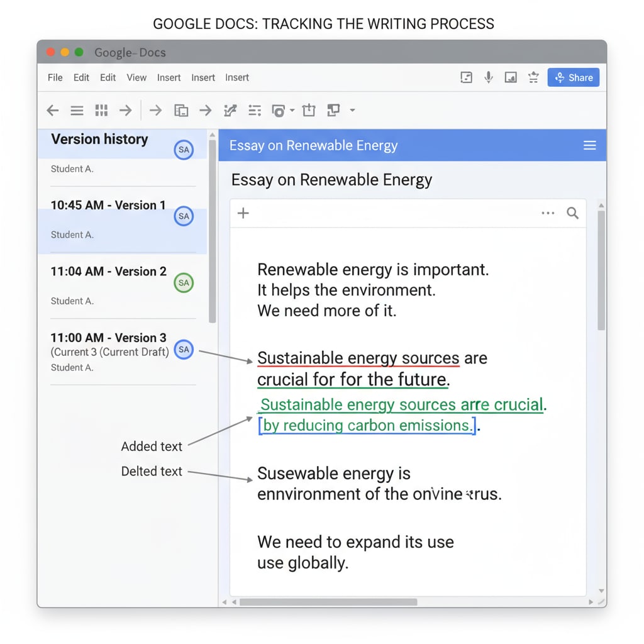644x644 pixels.
Task: Click the bracketed text 'by reducing carbon emissions'
Action: [367, 426]
